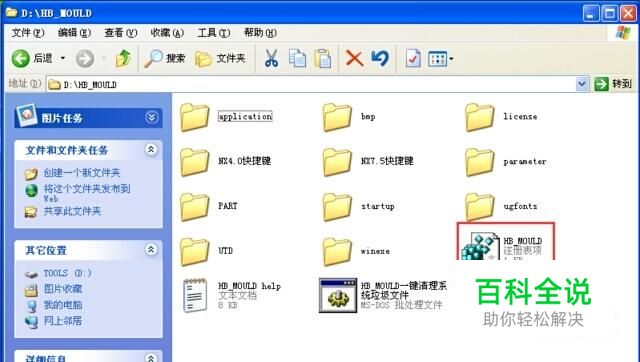Click the Cut scissors icon
The width and height of the screenshot is (640, 362).
271,58
